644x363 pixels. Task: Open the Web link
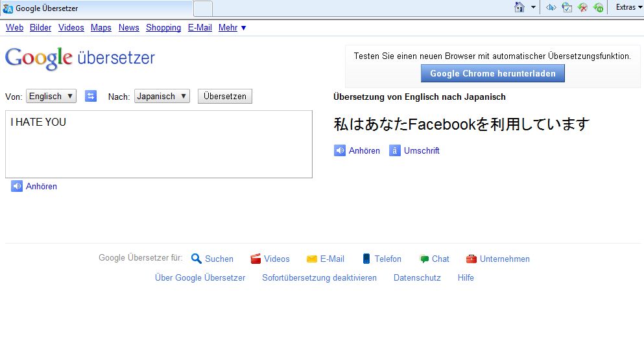click(x=14, y=27)
